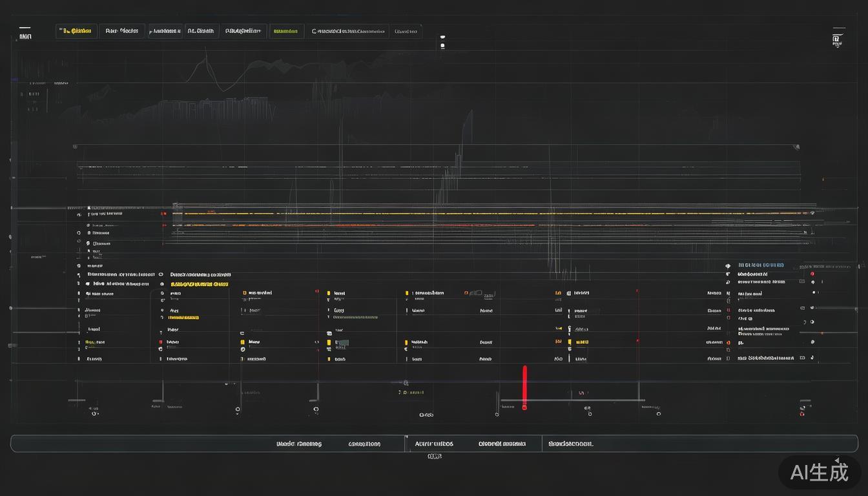The height and width of the screenshot is (496, 868).
Task: Click the first yellow-highlighted tab in top toolbar
Action: click(77, 31)
